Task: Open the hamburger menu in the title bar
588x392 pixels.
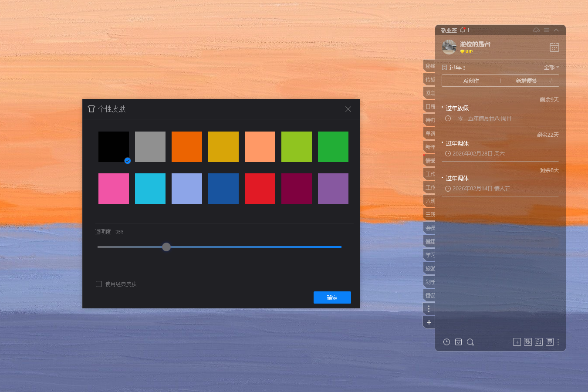Action: (x=546, y=30)
